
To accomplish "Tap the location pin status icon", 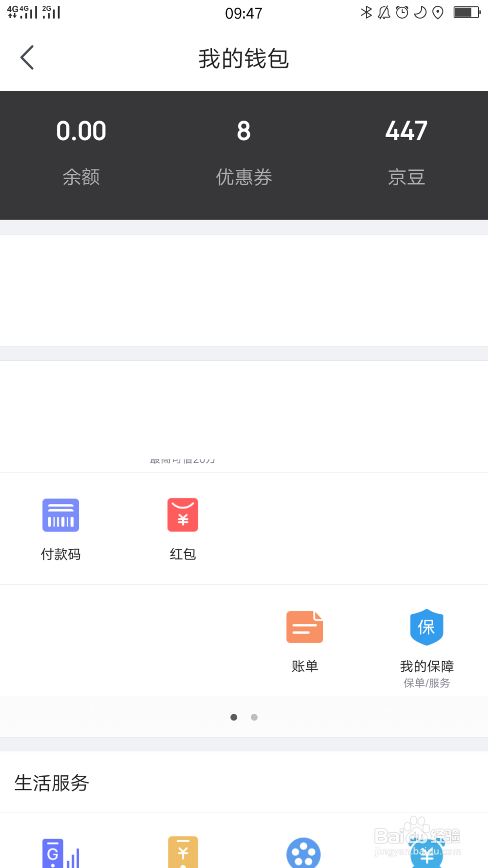I will coord(438,13).
